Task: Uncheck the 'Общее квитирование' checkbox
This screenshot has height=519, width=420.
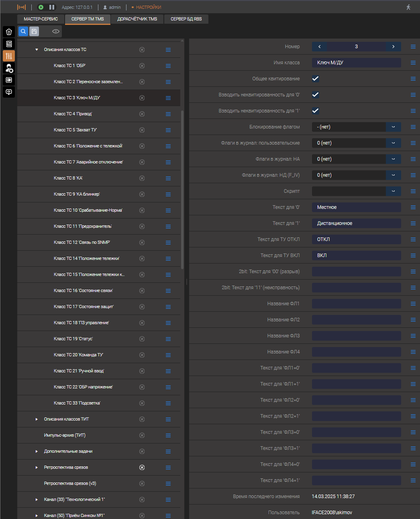Action: pyautogui.click(x=316, y=79)
